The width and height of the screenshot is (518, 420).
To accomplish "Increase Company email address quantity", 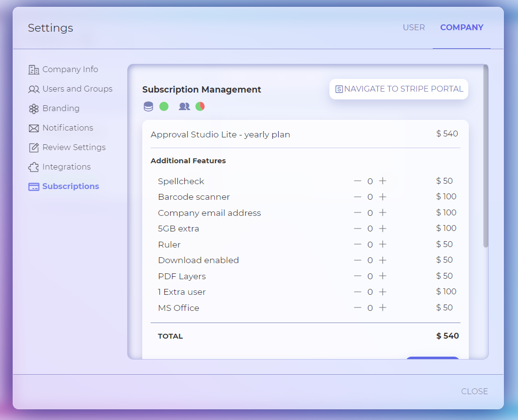I will pyautogui.click(x=383, y=212).
